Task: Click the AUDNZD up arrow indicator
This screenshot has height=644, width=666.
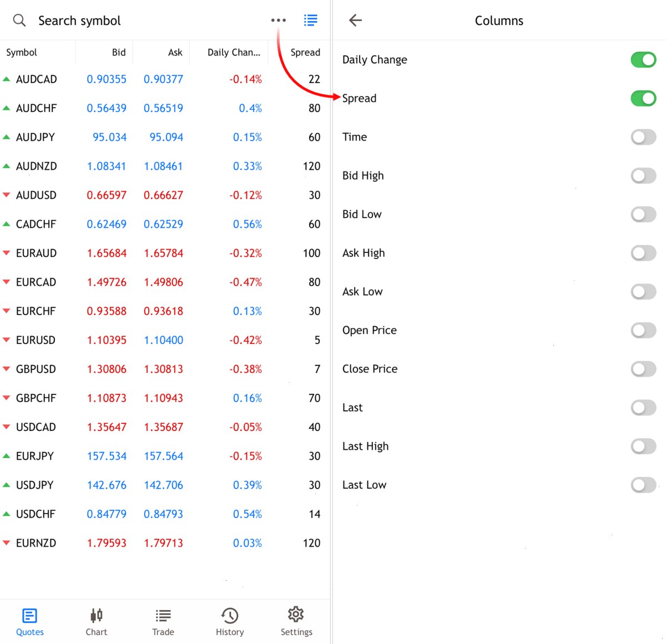Action: tap(7, 166)
